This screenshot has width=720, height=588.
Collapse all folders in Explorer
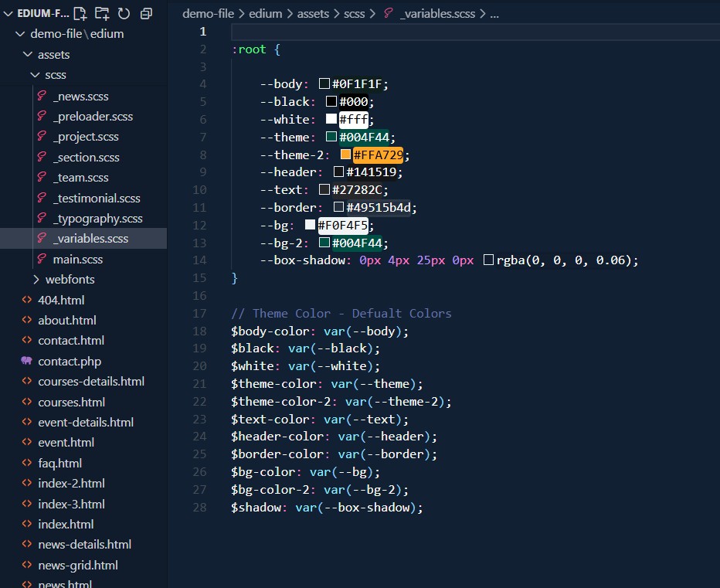point(146,14)
